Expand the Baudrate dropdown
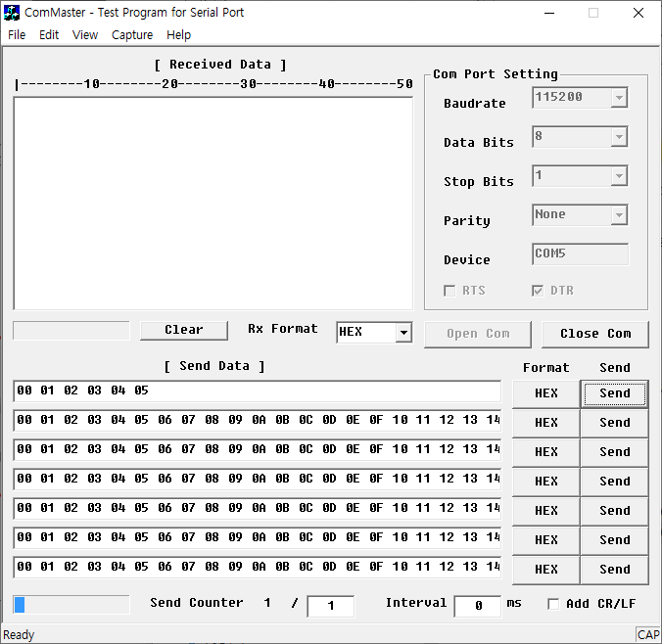Viewport: 662px width, 644px height. 618,98
